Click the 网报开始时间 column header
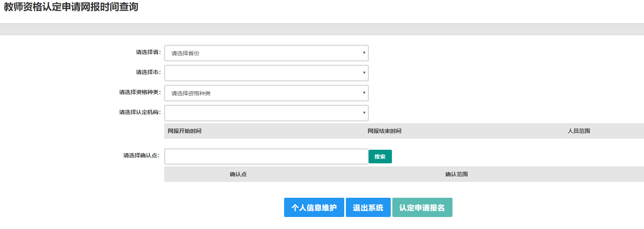The width and height of the screenshot is (644, 229). pyautogui.click(x=184, y=131)
